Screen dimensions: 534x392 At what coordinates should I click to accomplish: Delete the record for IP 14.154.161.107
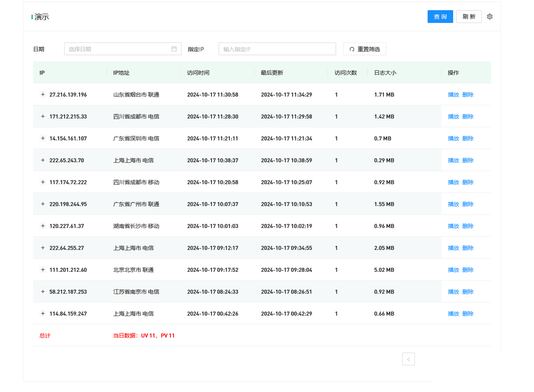click(x=468, y=138)
